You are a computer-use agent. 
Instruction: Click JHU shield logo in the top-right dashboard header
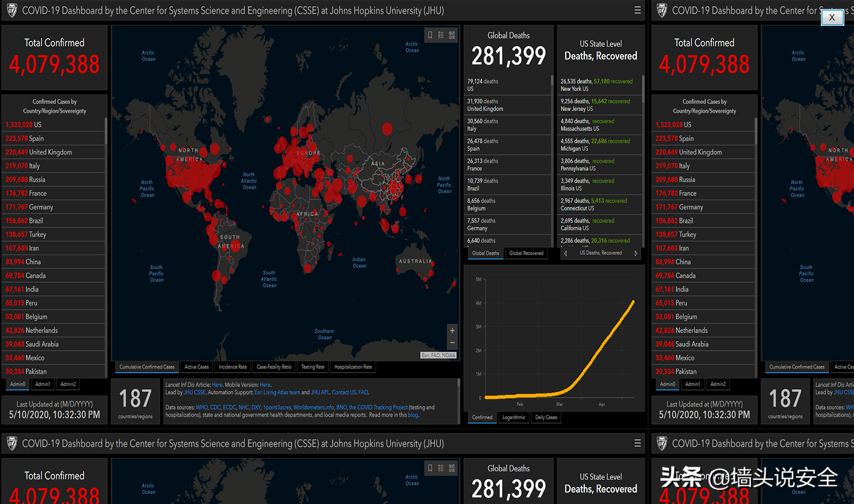(x=661, y=10)
